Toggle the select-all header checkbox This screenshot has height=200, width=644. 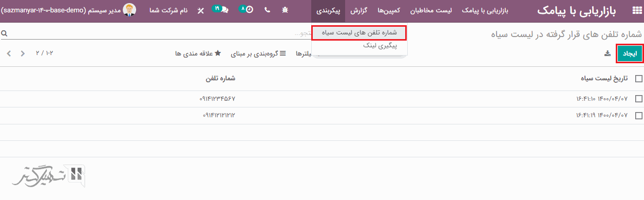coord(639,79)
